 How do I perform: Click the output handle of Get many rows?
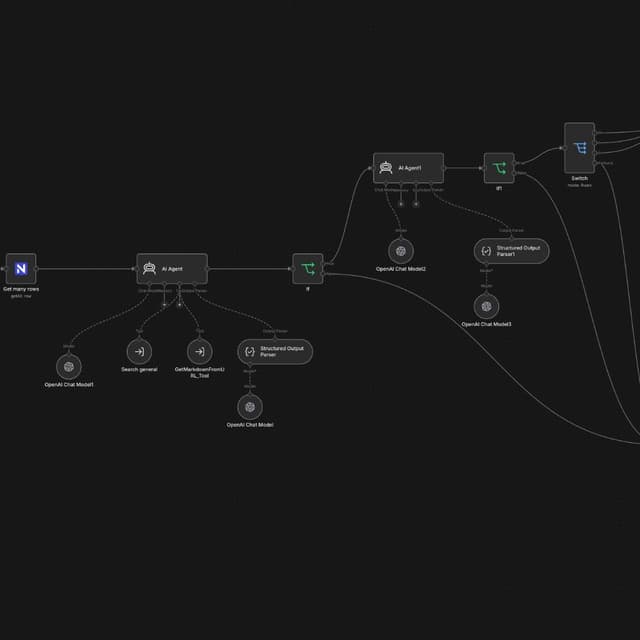coord(36,269)
